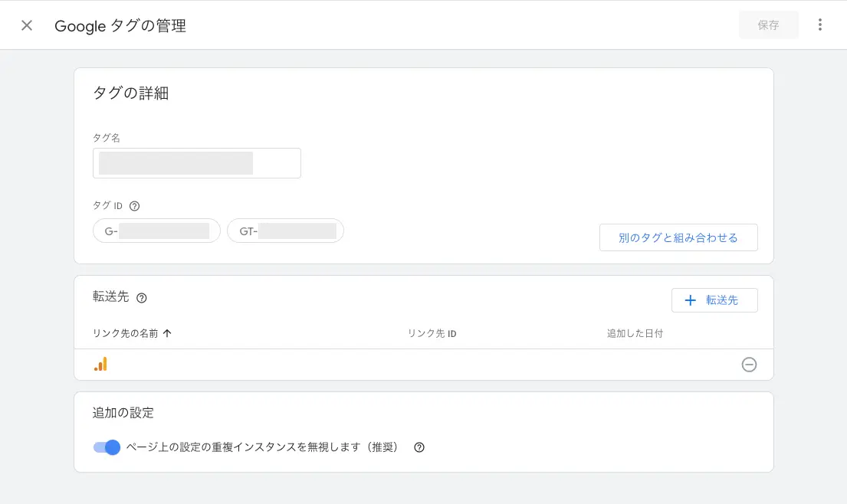Screen dimensions: 847x504
Task: Close the Google タグの管理 panel
Action: pos(27,25)
